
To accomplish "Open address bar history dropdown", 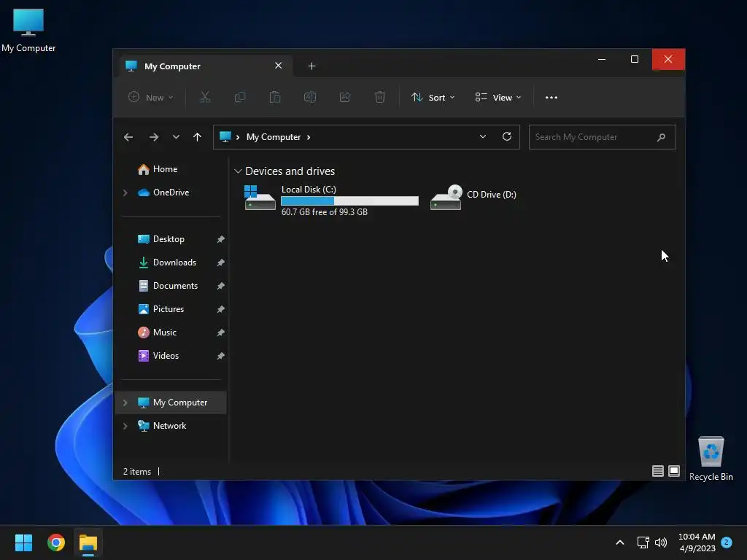I will [x=483, y=136].
